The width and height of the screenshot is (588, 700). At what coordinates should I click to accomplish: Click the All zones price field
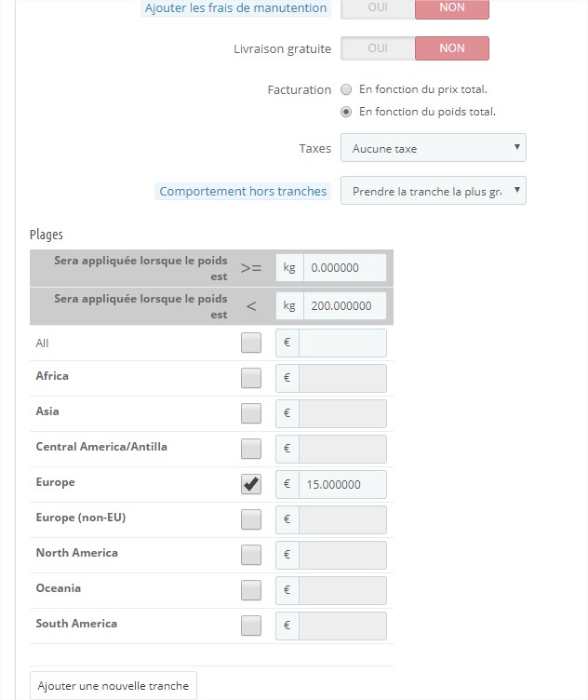[x=342, y=343]
